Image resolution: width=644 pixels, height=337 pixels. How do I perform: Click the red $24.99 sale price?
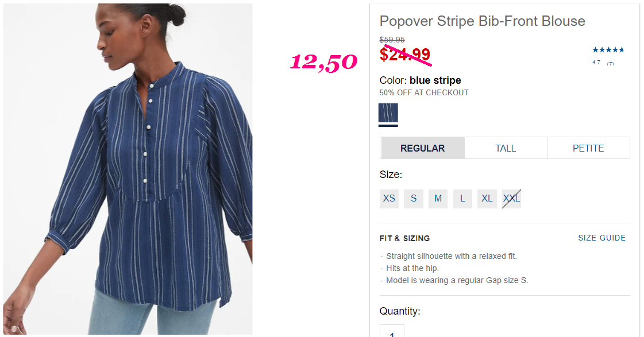[405, 55]
